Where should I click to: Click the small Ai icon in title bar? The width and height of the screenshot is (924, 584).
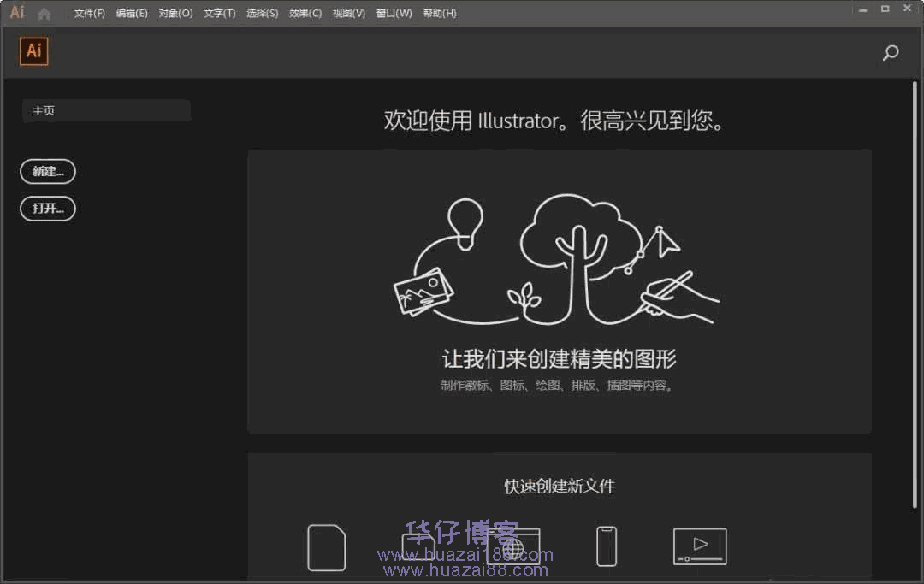coord(17,12)
